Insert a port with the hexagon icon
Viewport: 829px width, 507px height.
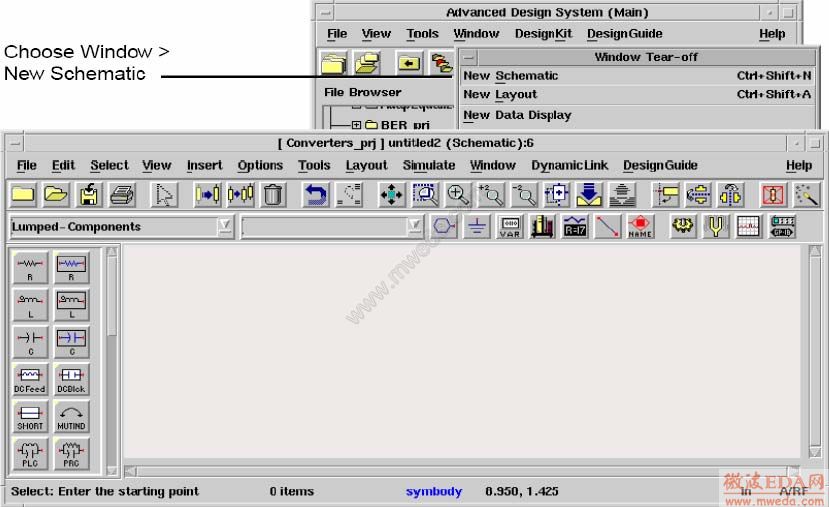click(444, 226)
